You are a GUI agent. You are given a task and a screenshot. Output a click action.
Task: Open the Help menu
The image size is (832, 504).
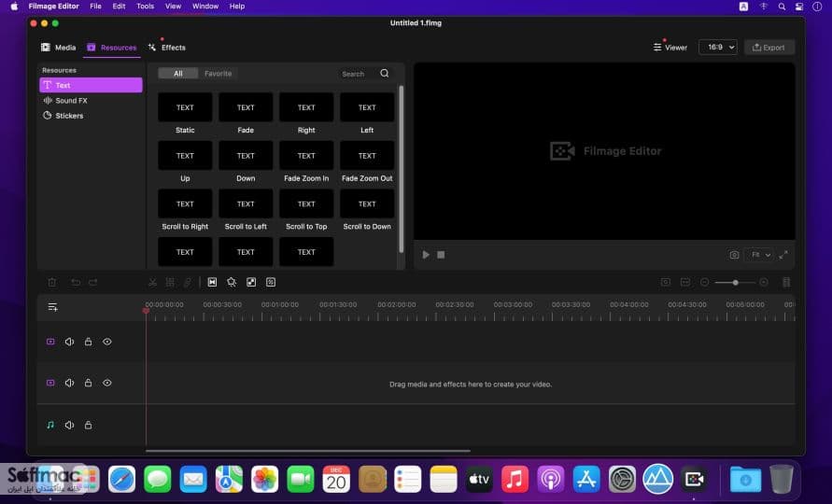click(236, 7)
